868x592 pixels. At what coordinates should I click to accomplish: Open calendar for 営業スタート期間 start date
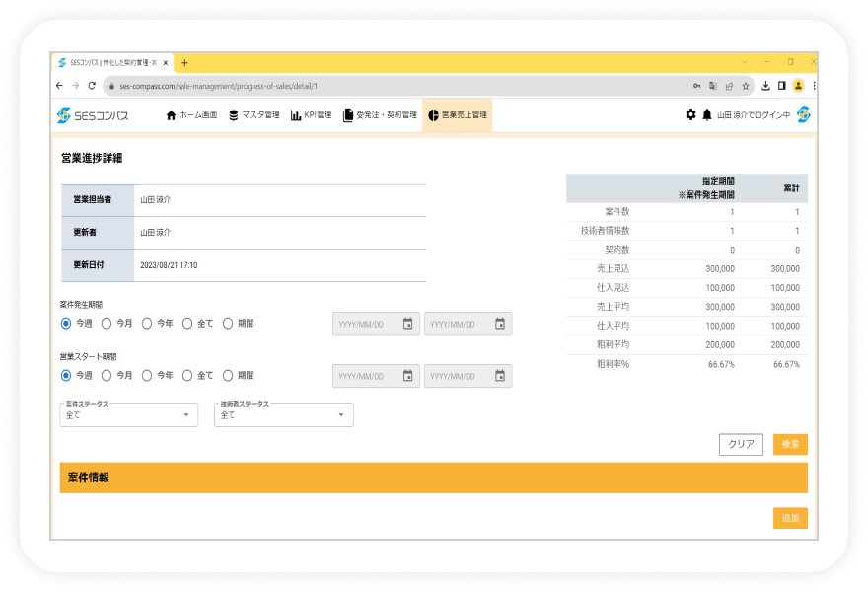408,376
